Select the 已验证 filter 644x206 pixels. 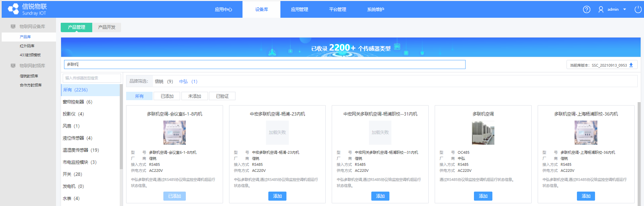[x=222, y=96]
